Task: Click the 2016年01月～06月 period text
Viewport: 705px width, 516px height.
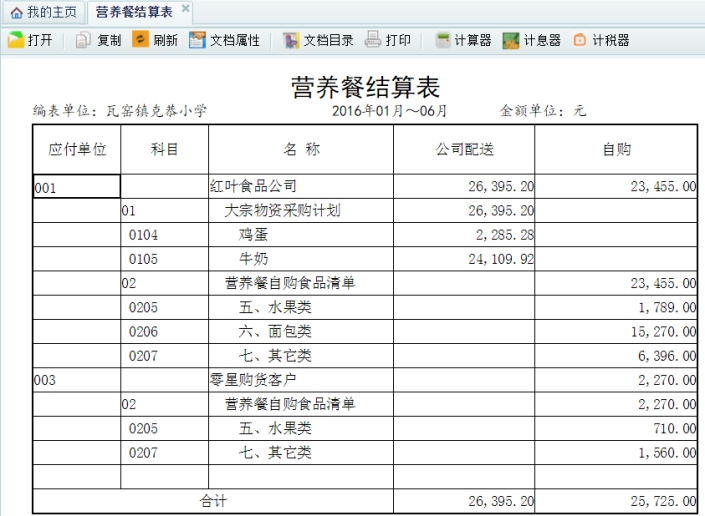Action: [x=389, y=111]
